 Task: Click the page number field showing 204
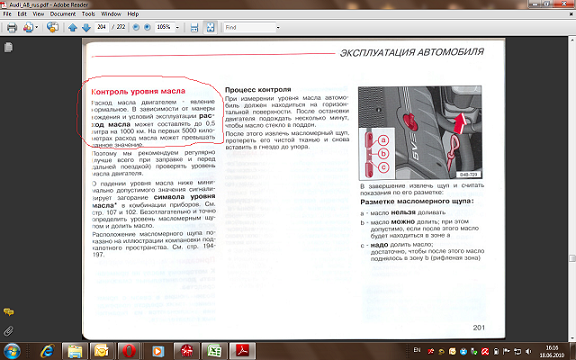click(x=102, y=27)
